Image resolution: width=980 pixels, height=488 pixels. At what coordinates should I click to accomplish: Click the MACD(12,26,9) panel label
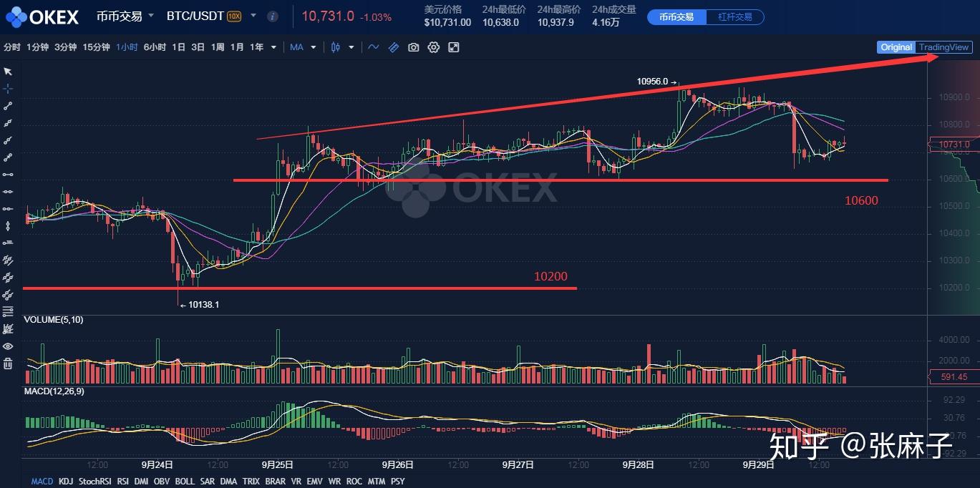point(55,393)
